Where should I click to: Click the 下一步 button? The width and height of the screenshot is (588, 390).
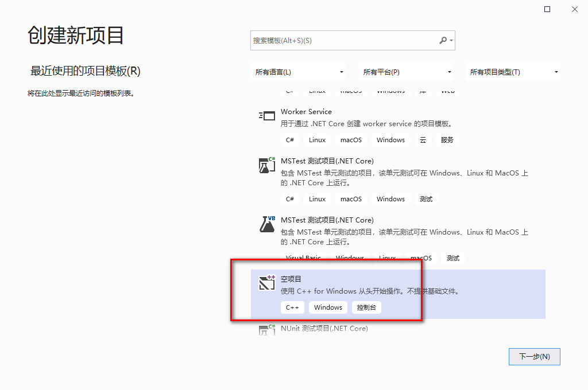tap(534, 356)
